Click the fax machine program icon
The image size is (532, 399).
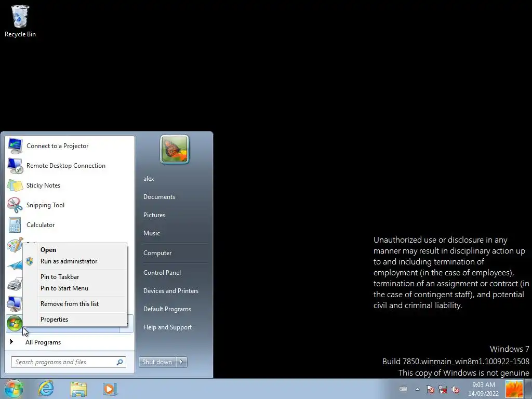pyautogui.click(x=15, y=284)
